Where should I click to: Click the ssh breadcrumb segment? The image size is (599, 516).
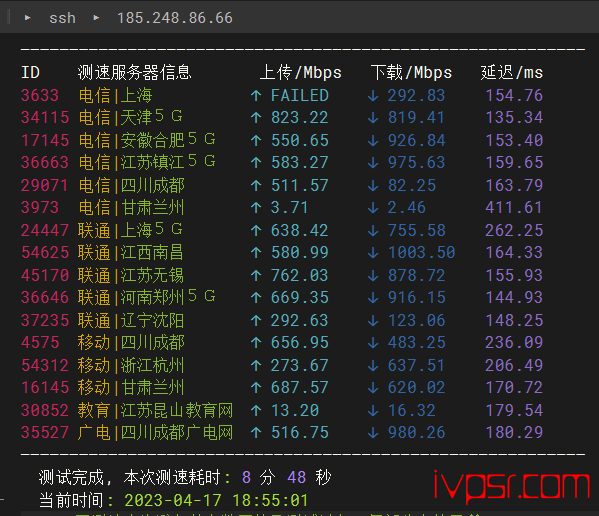click(62, 18)
